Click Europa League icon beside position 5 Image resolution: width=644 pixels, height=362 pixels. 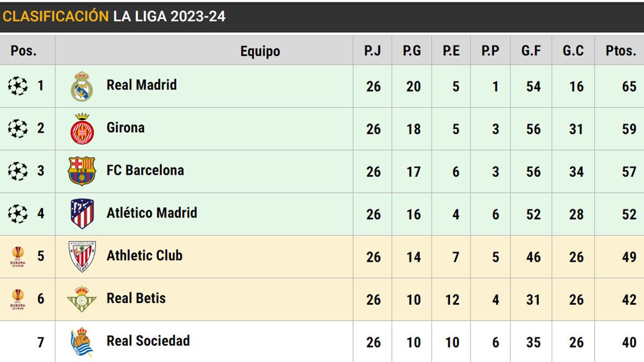(18, 256)
